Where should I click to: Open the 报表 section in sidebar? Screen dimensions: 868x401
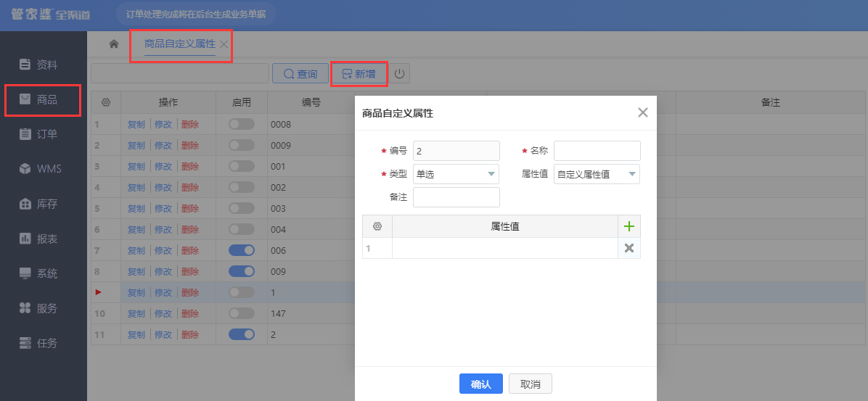tap(38, 239)
